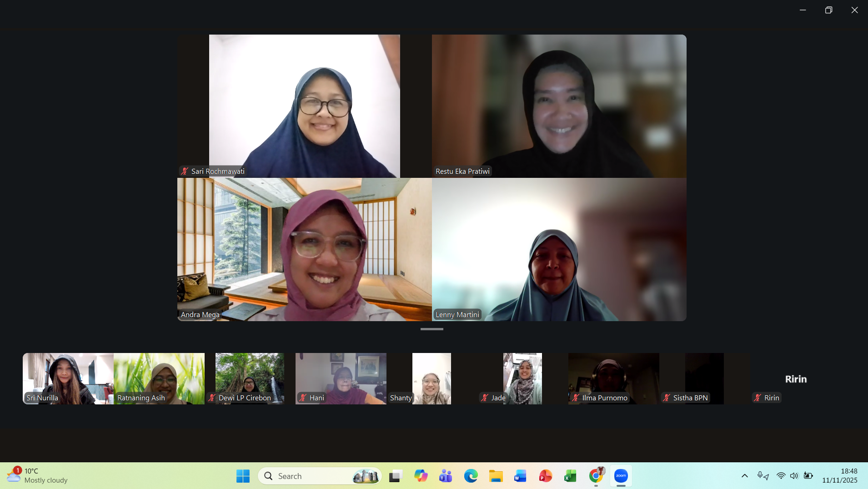Select Andra Mega's video tile
Screen dimensions: 868x489
point(304,249)
